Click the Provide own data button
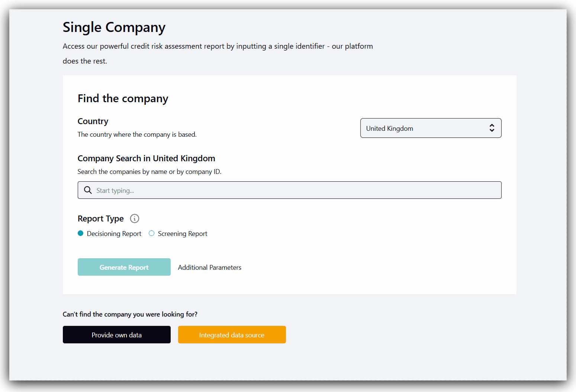 tap(116, 335)
